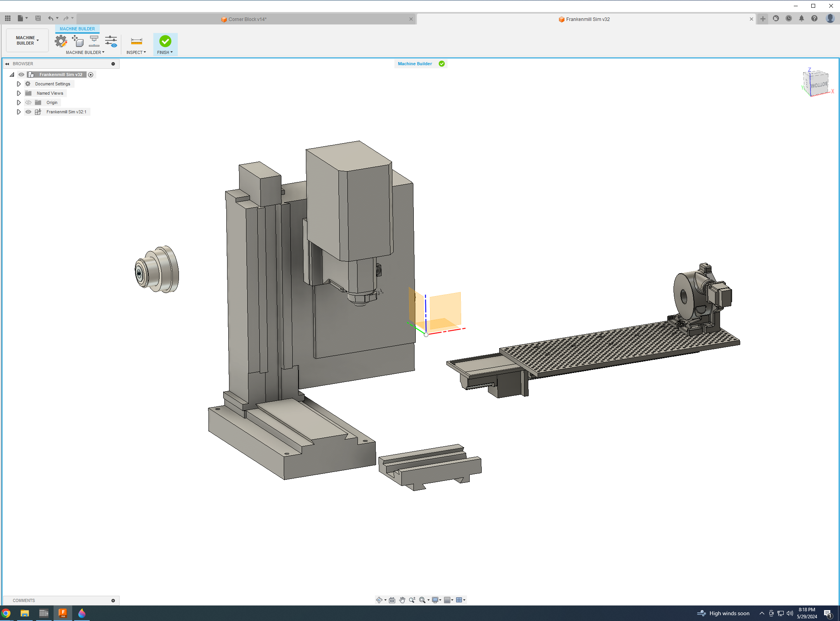The width and height of the screenshot is (840, 621).
Task: Toggle visibility of the Frankenmill Sim v32 root
Action: 21,75
